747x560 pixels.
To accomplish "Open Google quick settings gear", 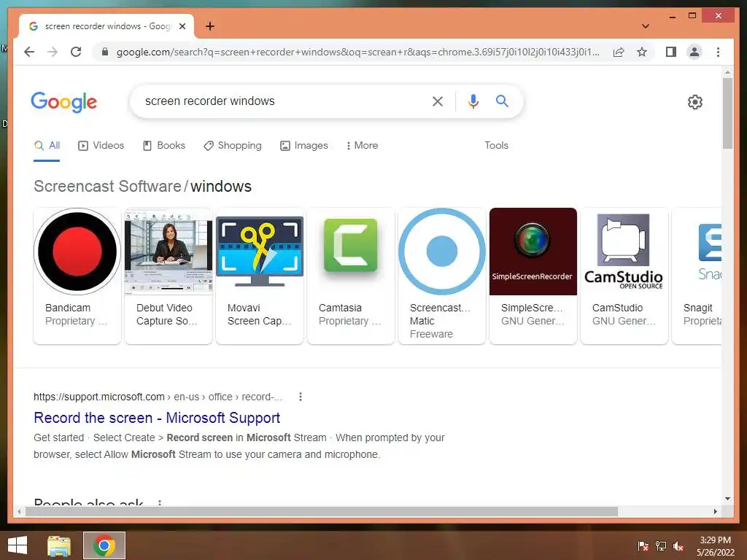I will (694, 102).
